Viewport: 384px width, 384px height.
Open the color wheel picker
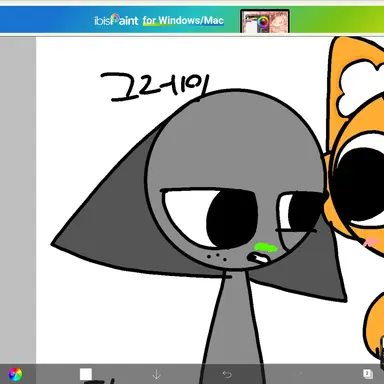(x=15, y=374)
